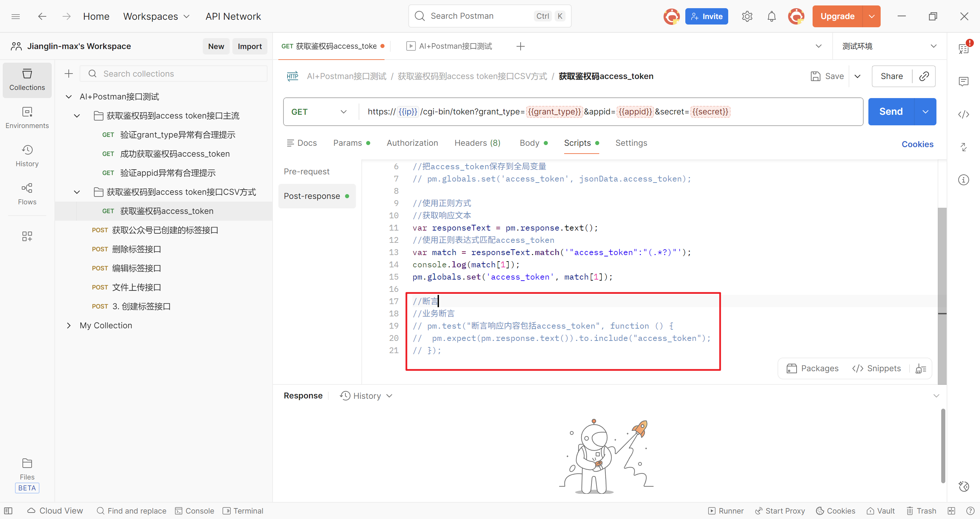Save the request with Save button
This screenshot has height=519, width=980.
tap(827, 76)
